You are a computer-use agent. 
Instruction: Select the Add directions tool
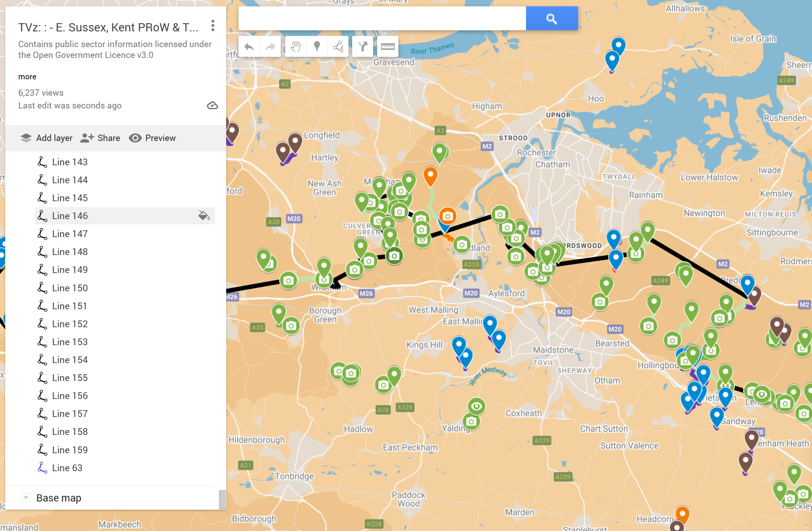click(x=363, y=47)
